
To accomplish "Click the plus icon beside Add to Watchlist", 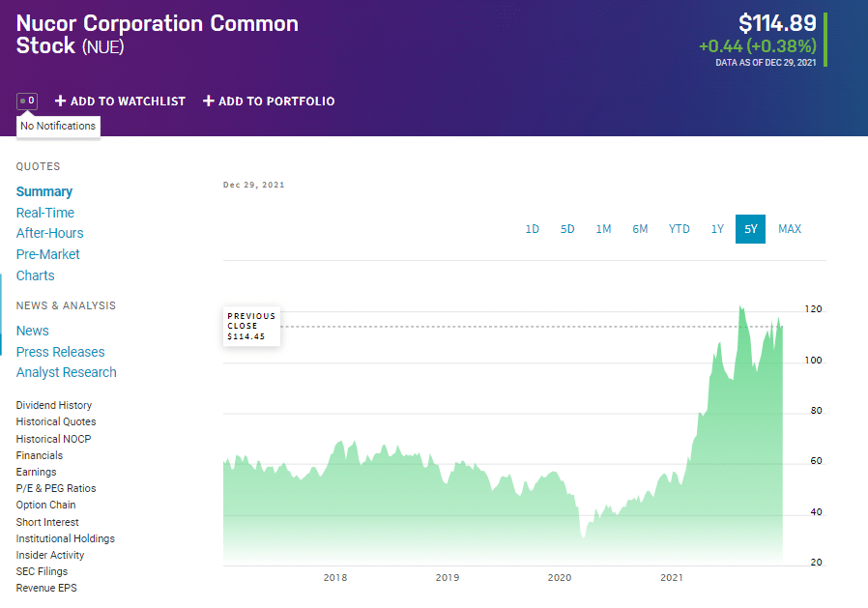I will point(60,101).
